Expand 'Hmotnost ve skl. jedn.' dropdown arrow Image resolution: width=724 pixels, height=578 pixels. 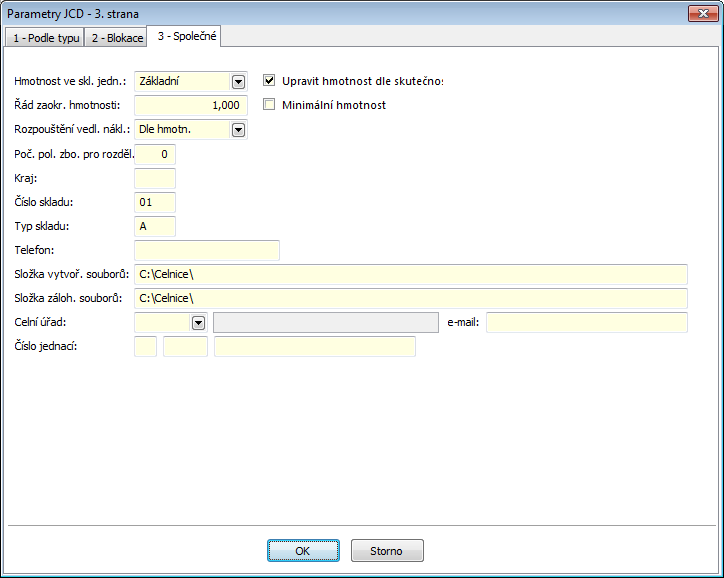(238, 82)
